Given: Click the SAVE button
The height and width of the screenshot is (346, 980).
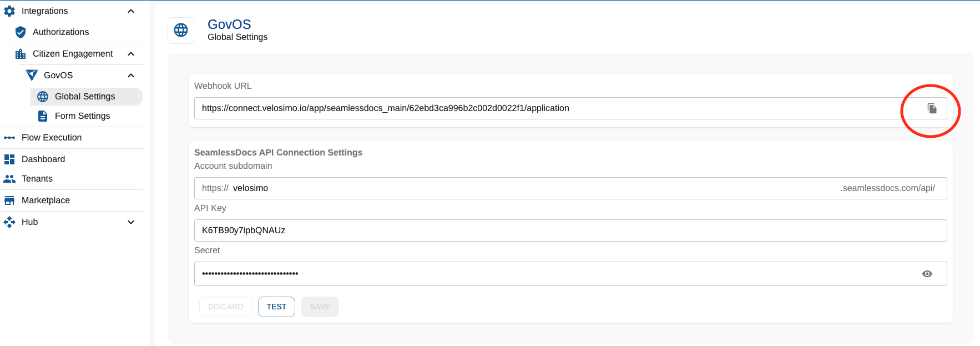Looking at the screenshot, I should (x=320, y=307).
